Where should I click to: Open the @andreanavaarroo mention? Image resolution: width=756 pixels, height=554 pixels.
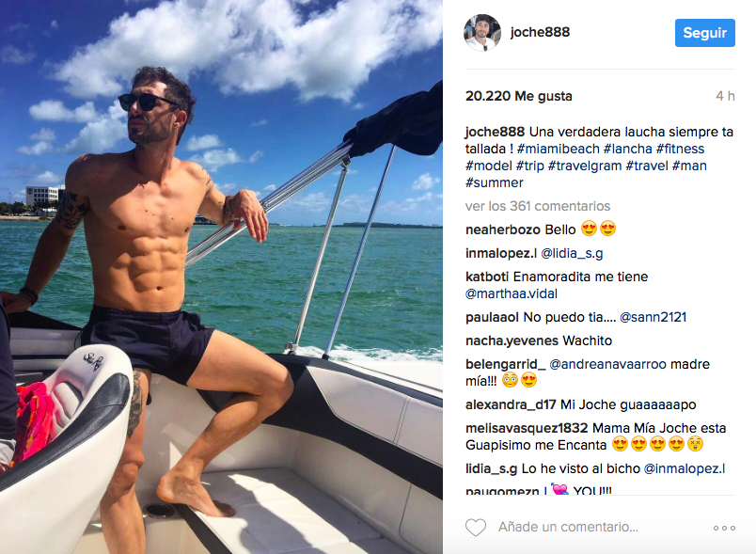pyautogui.click(x=608, y=364)
